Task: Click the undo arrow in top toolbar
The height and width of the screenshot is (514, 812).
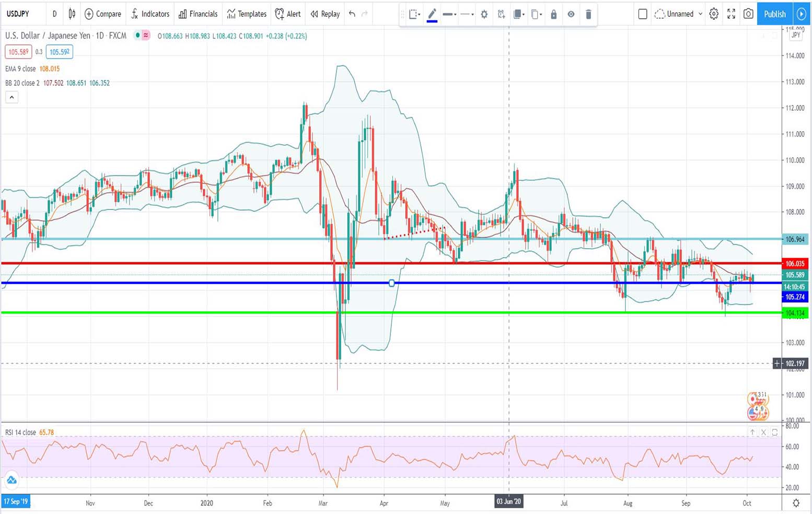Action: 352,14
